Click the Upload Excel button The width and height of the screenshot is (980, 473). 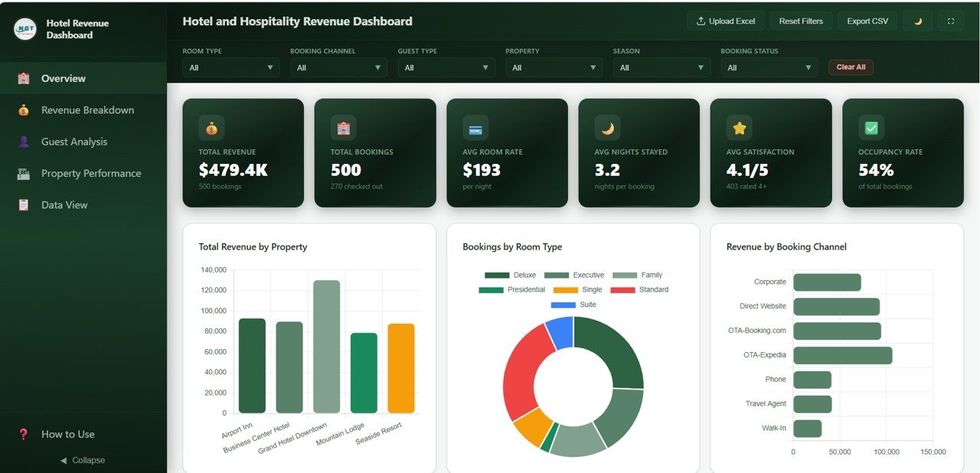725,21
